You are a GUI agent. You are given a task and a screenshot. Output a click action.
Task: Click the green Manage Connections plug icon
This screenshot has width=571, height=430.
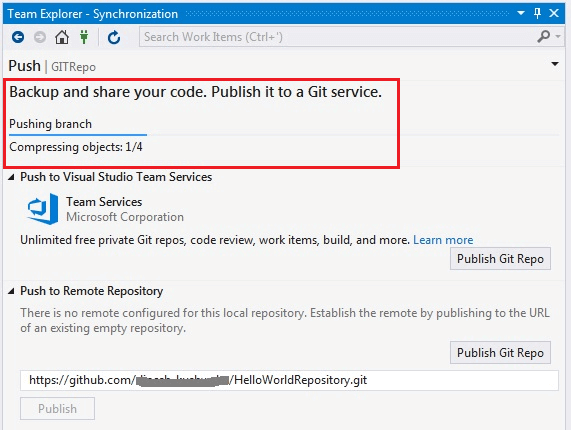(84, 37)
